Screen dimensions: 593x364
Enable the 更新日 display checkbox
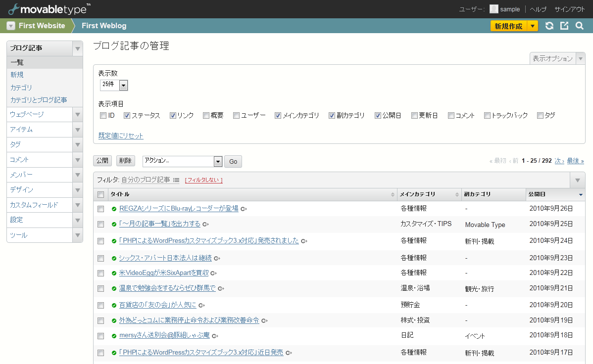tap(414, 116)
